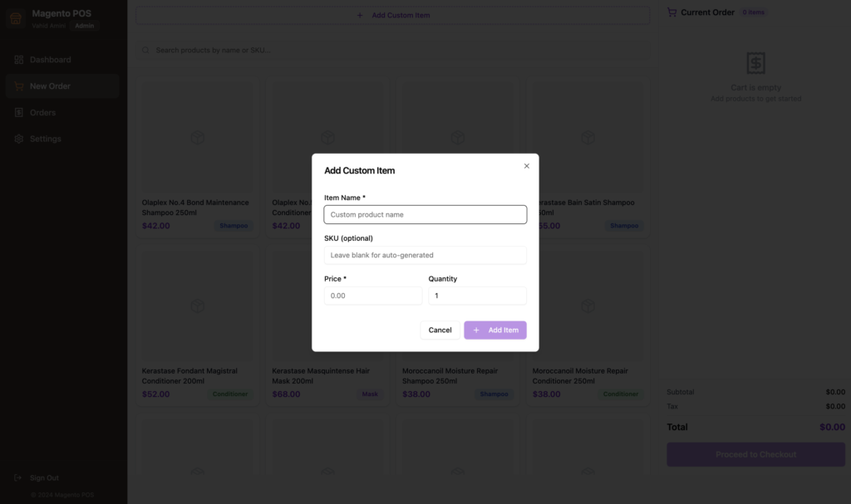Click the Price input showing 0.00
This screenshot has width=851, height=504.
tap(372, 296)
